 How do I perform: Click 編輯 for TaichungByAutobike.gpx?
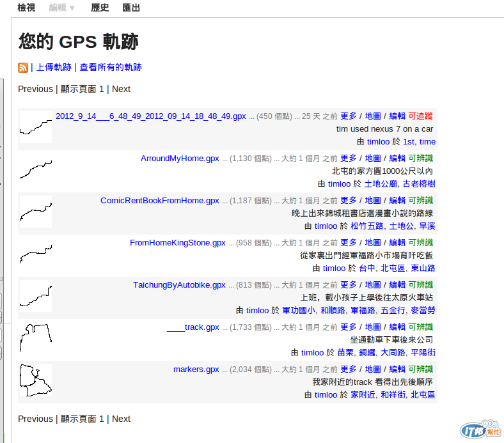(x=397, y=285)
